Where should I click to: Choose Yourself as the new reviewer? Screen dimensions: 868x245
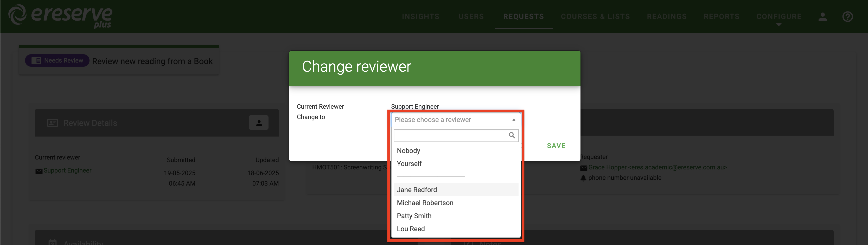409,163
